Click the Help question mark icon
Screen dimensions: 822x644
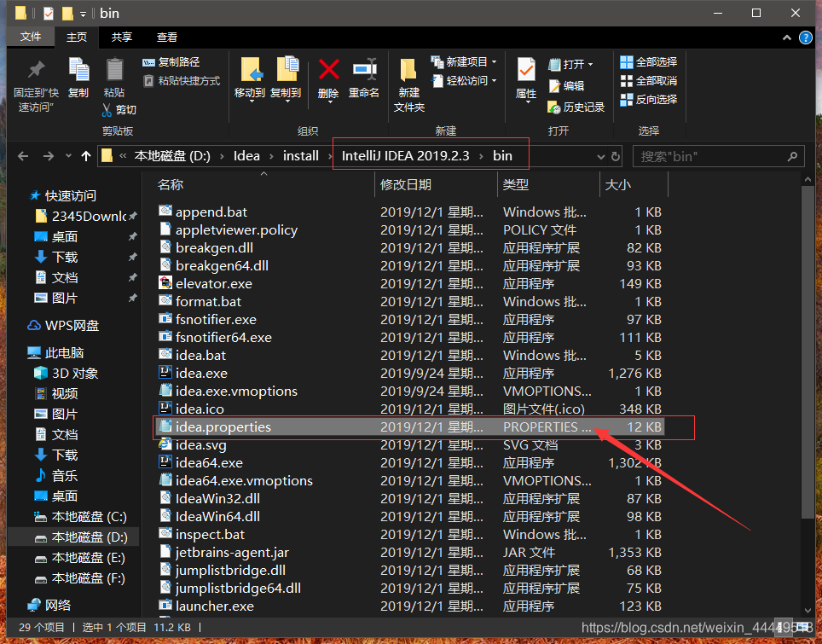tap(805, 38)
